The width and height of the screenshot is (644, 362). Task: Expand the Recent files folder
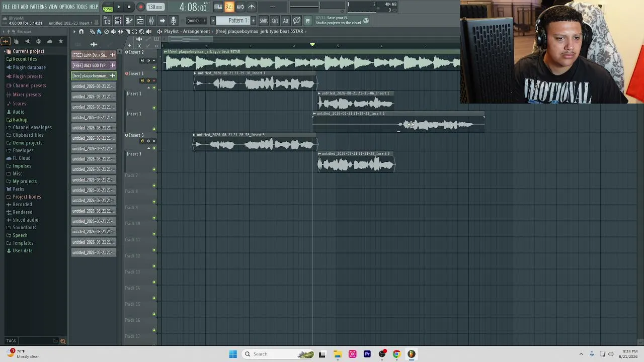(25, 59)
